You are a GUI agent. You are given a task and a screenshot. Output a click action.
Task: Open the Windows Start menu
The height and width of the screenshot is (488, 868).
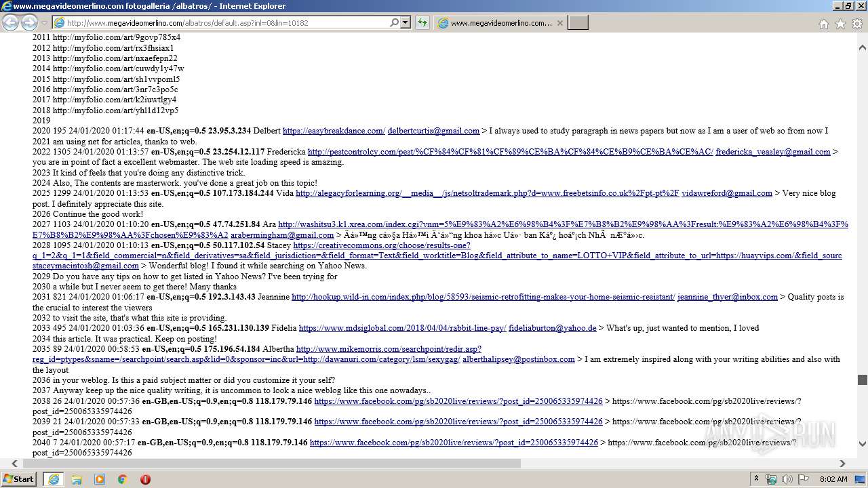pyautogui.click(x=19, y=479)
